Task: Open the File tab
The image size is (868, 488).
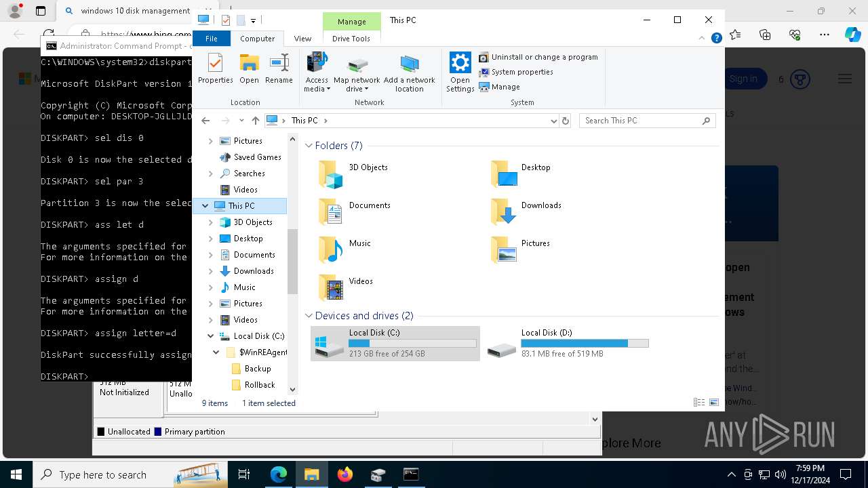Action: click(212, 39)
